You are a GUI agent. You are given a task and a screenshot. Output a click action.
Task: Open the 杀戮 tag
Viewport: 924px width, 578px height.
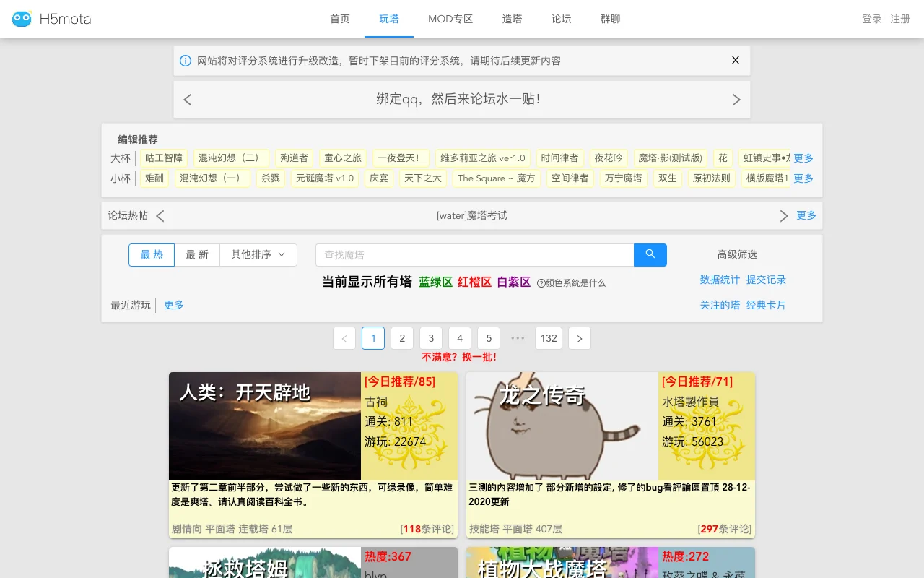(x=271, y=178)
